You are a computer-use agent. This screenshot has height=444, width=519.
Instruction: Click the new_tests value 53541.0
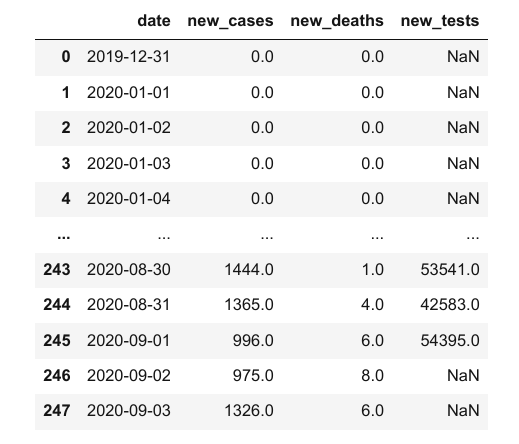450,270
